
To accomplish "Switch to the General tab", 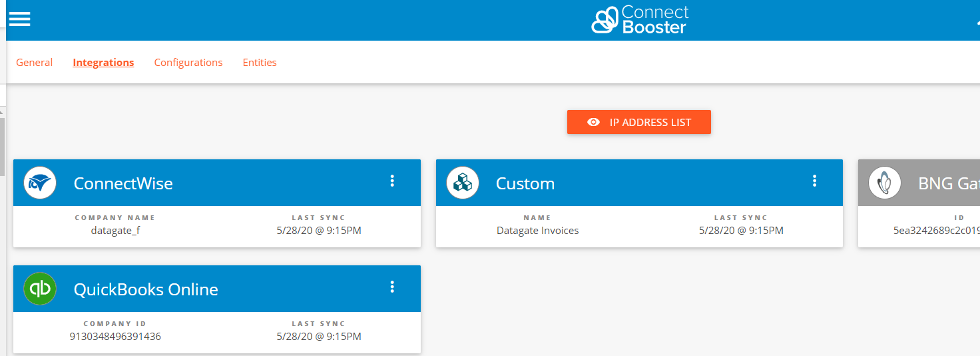I will [34, 63].
